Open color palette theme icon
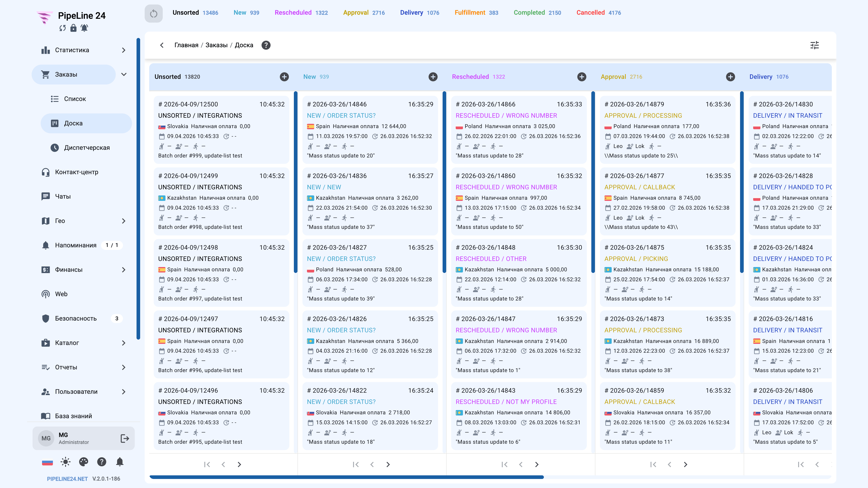The height and width of the screenshot is (488, 868). pos(84,462)
